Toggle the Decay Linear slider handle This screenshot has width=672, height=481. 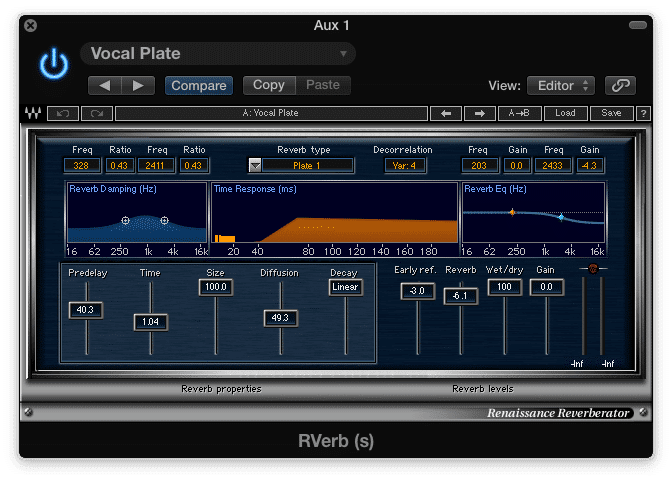pos(346,287)
